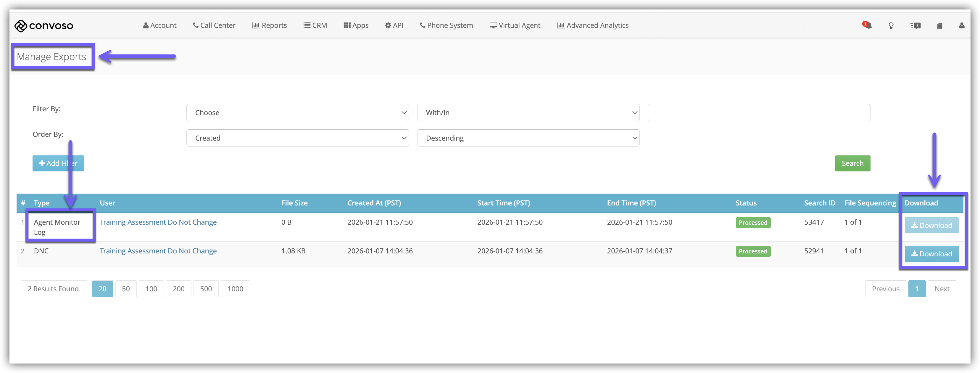Image resolution: width=980 pixels, height=373 pixels.
Task: Click the lightbulb tips icon
Action: pos(891,25)
